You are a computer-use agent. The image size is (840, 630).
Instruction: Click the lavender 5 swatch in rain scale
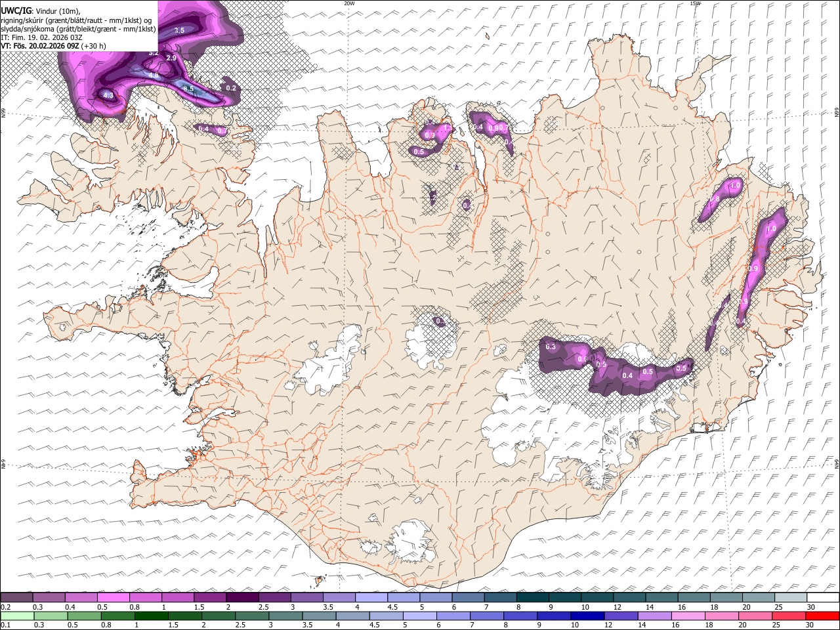(x=419, y=616)
